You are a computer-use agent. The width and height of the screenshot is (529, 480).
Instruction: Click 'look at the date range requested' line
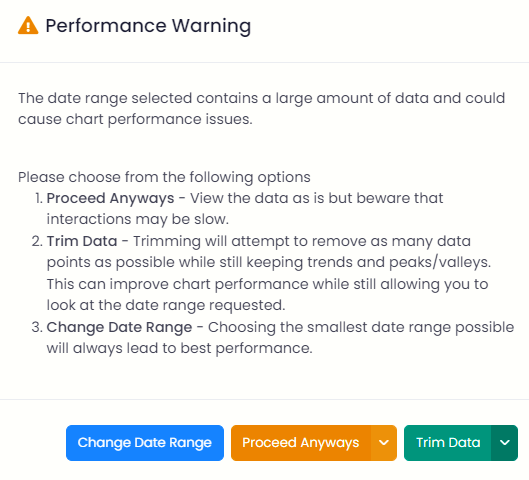tap(166, 306)
